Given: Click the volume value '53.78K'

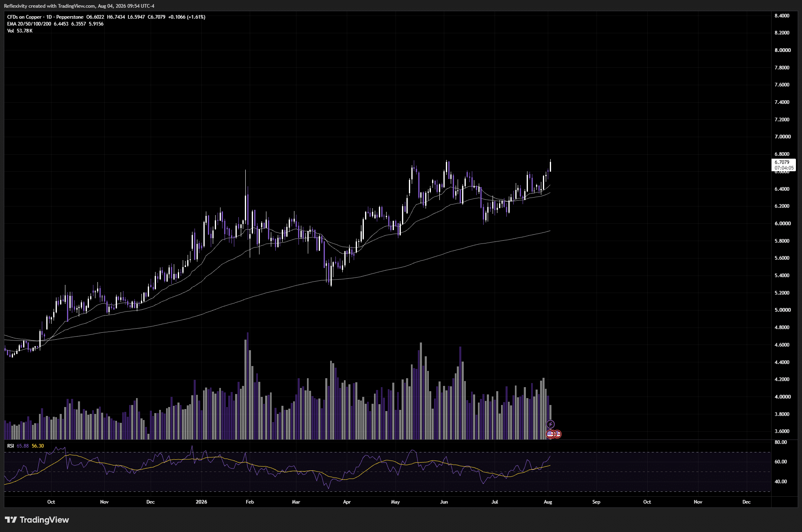Looking at the screenshot, I should coord(25,31).
